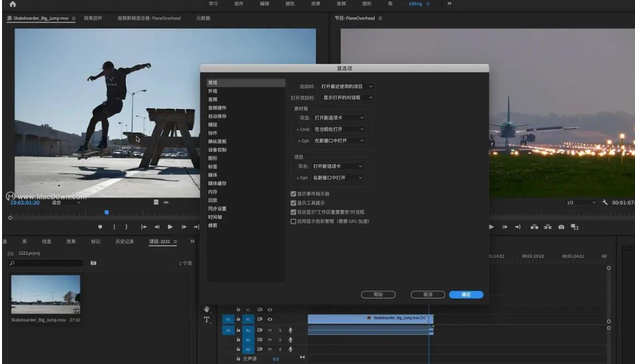Screen dimensions: 635x364
Task: Toggle lock on V1 track
Action: point(238,319)
